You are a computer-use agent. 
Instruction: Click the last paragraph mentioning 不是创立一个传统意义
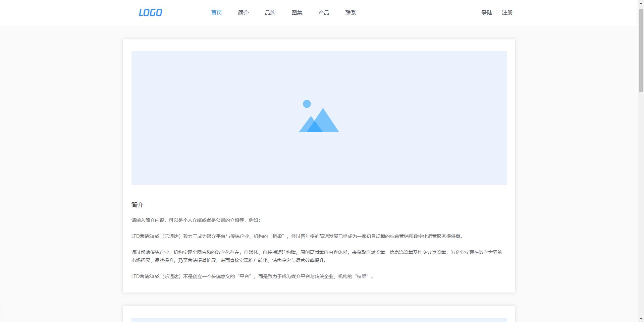[x=252, y=276]
